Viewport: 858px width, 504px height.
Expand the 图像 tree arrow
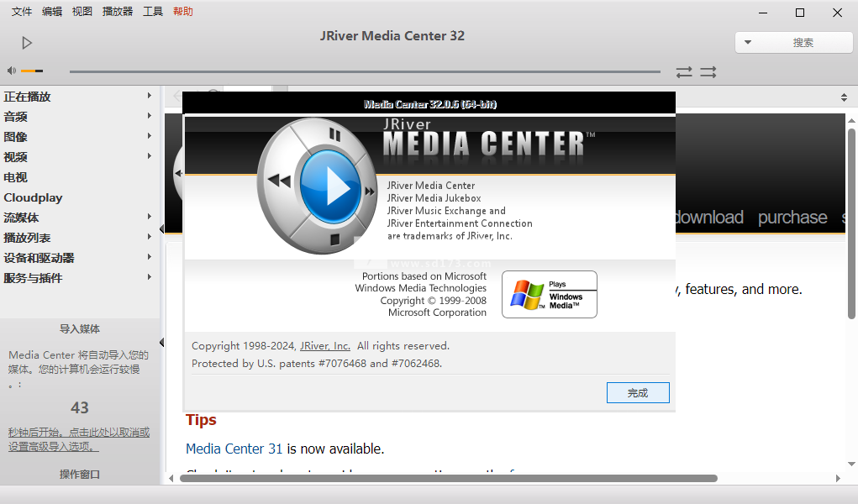150,136
